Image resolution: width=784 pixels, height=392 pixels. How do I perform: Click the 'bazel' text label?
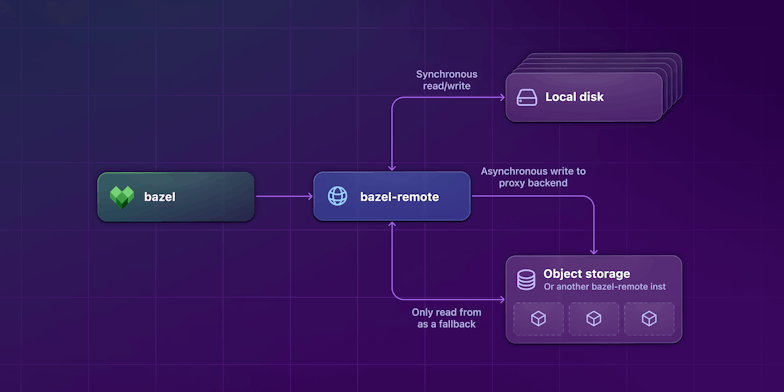pyautogui.click(x=160, y=197)
